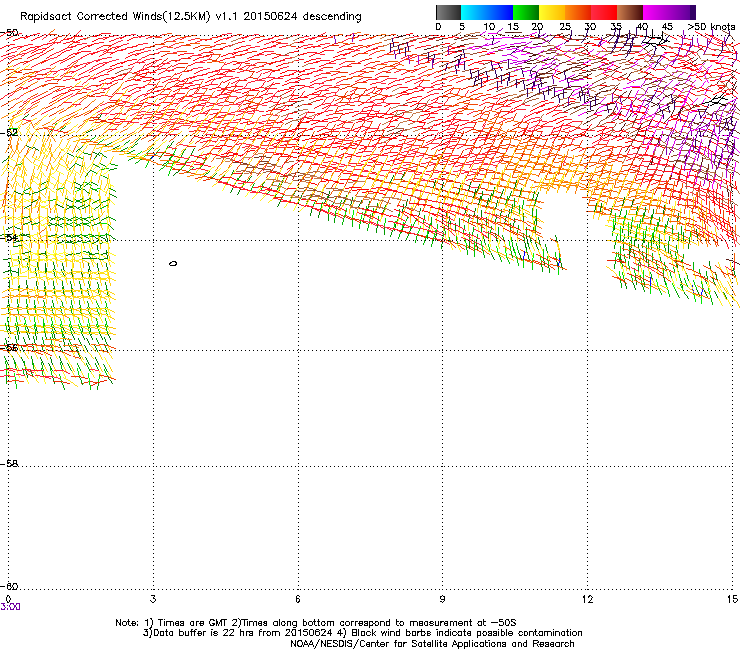Click the '-54' latitude axis label
The image size is (740, 650).
[10, 237]
